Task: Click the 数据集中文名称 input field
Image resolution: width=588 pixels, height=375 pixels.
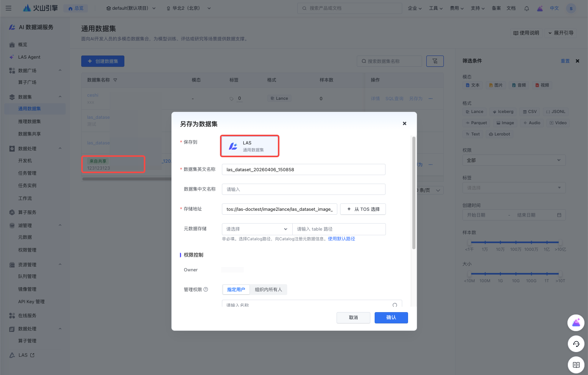Action: click(303, 189)
